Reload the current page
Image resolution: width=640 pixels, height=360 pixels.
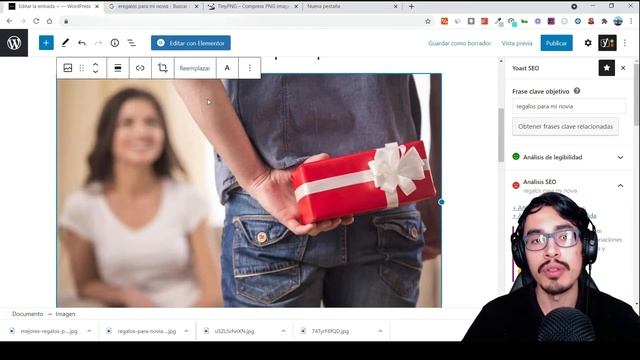(36, 21)
